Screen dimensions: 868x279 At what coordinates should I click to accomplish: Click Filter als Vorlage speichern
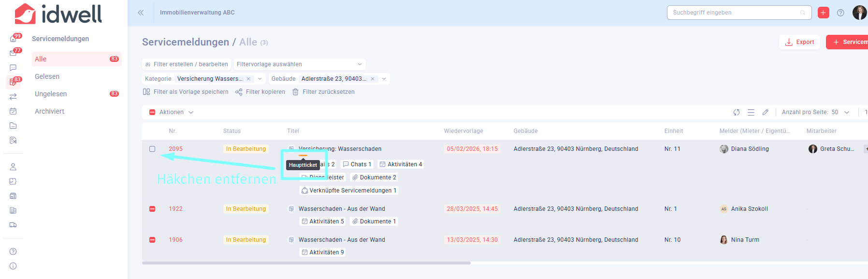[x=186, y=92]
